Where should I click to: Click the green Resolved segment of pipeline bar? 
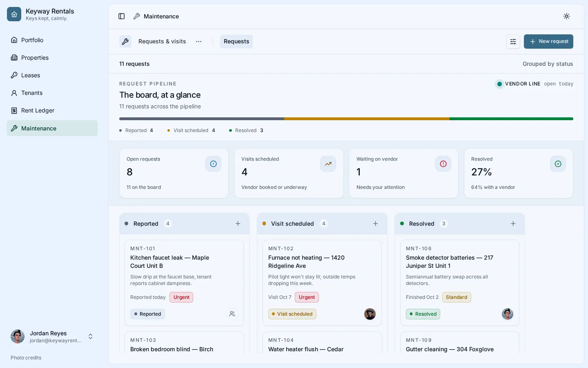[x=511, y=119]
